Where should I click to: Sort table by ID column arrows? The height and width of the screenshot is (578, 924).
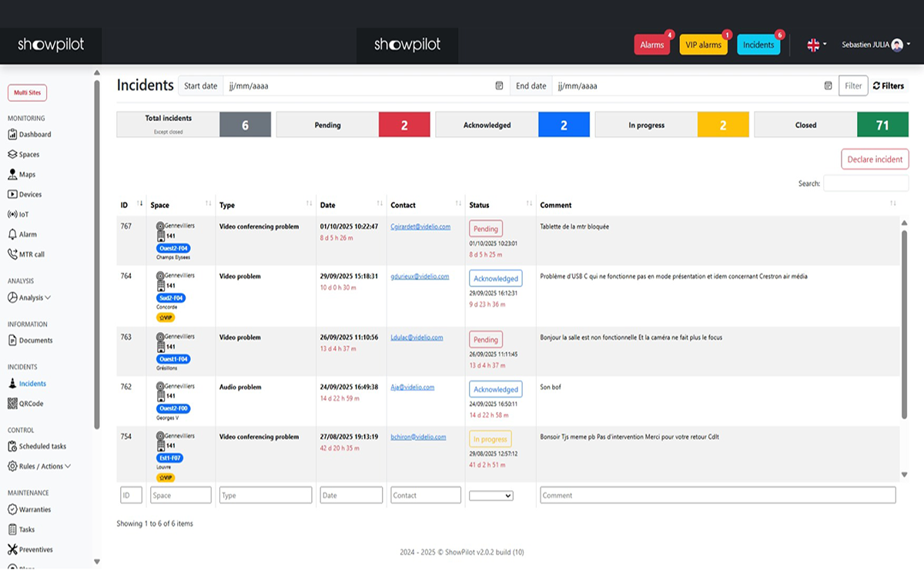[140, 203]
